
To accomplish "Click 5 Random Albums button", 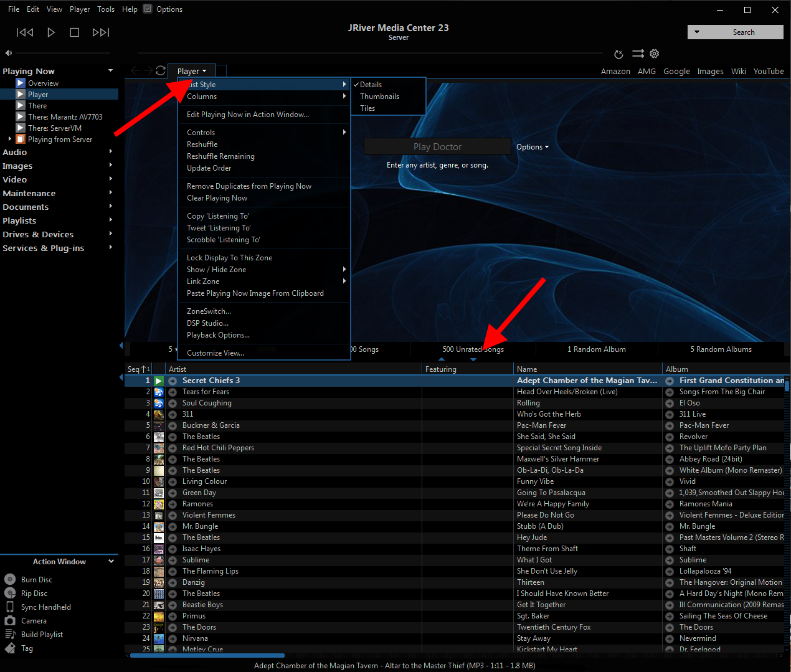I will pos(721,349).
